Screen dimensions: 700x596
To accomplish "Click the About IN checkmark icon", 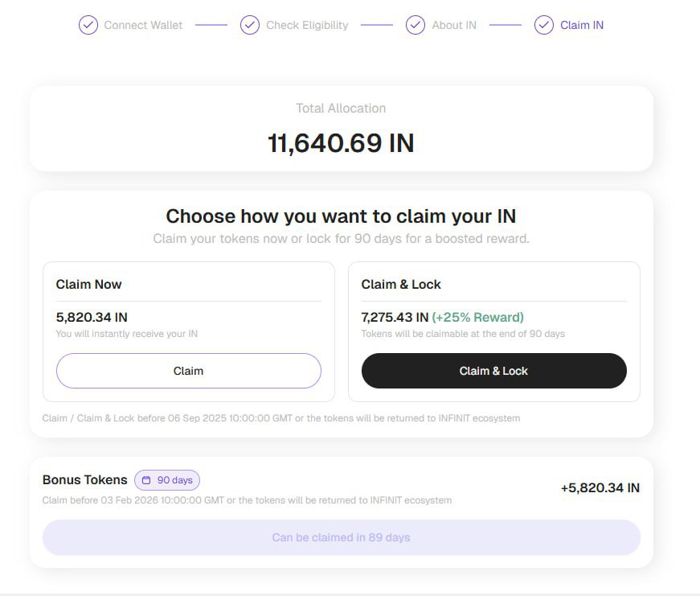I will coord(415,25).
